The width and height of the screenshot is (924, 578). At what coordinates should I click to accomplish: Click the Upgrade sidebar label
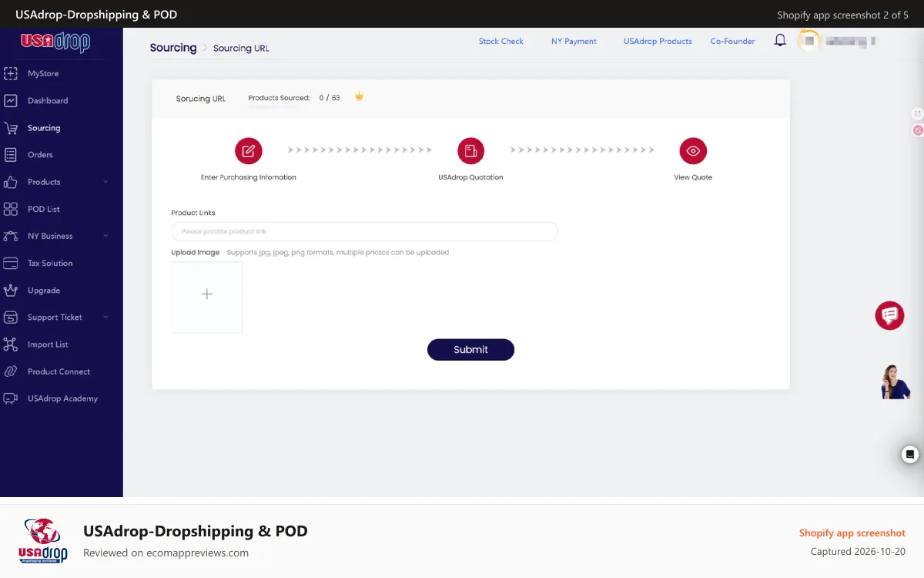click(x=44, y=291)
